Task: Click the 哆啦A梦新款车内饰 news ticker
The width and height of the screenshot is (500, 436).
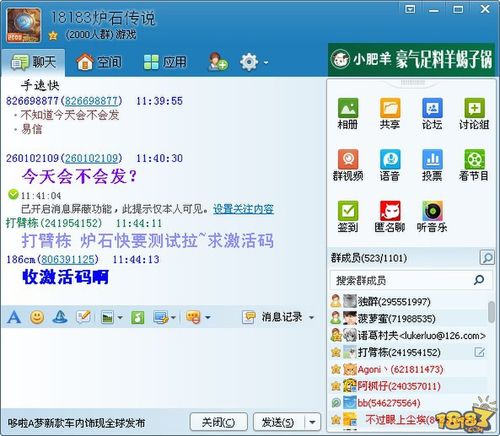Action: [x=77, y=423]
